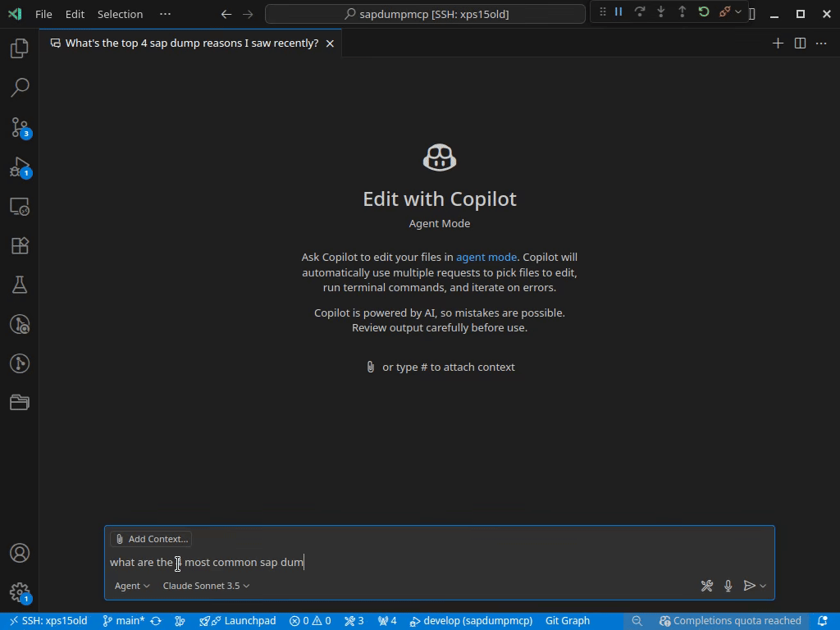Click debug Step Out
Viewport: 840px width, 630px height.
point(682,11)
